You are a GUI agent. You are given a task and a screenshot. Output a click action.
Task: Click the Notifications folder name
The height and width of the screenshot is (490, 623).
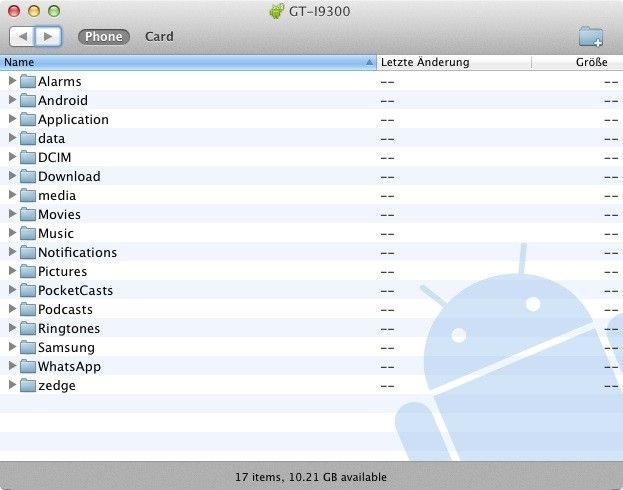pyautogui.click(x=77, y=252)
